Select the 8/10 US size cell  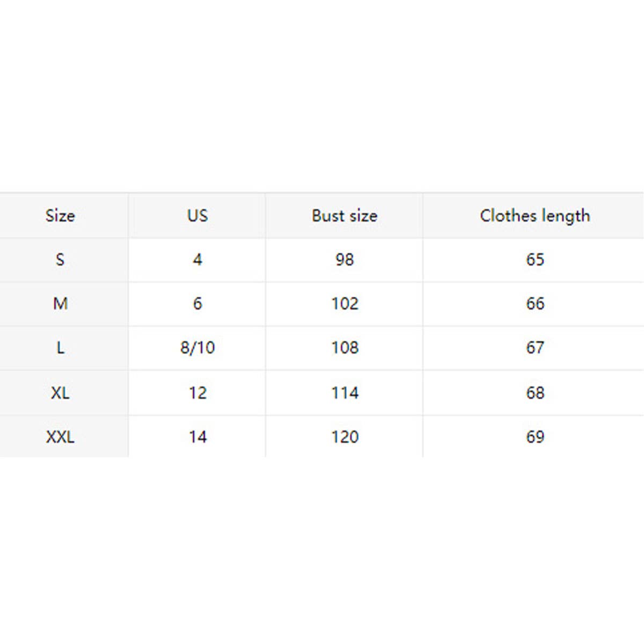coord(197,348)
